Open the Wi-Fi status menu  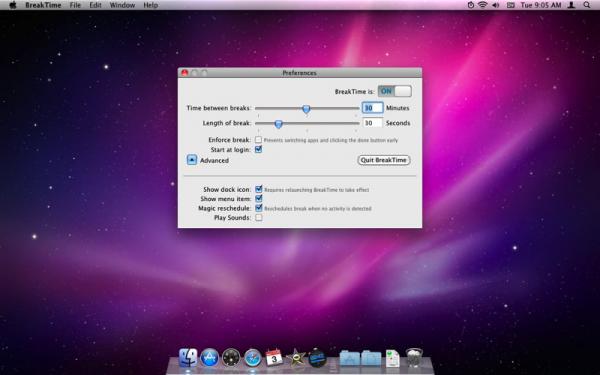tap(483, 5)
